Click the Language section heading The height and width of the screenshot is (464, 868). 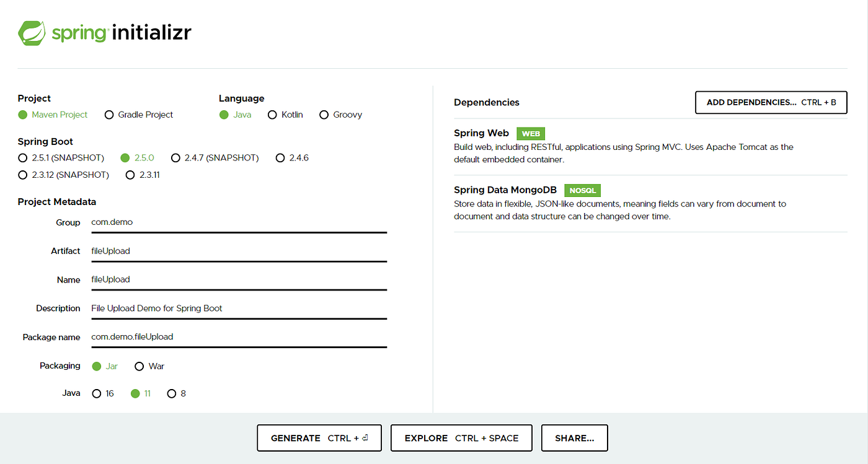(x=241, y=98)
